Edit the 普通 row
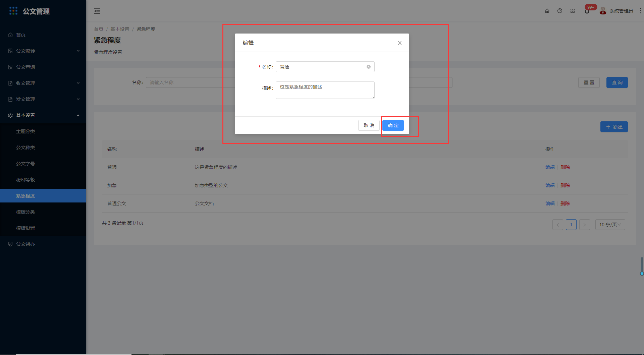 tap(550, 167)
